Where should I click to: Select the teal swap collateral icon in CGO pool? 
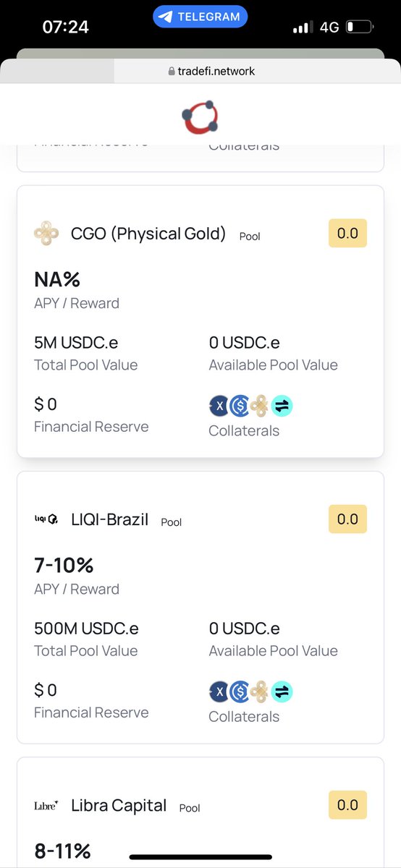(282, 407)
